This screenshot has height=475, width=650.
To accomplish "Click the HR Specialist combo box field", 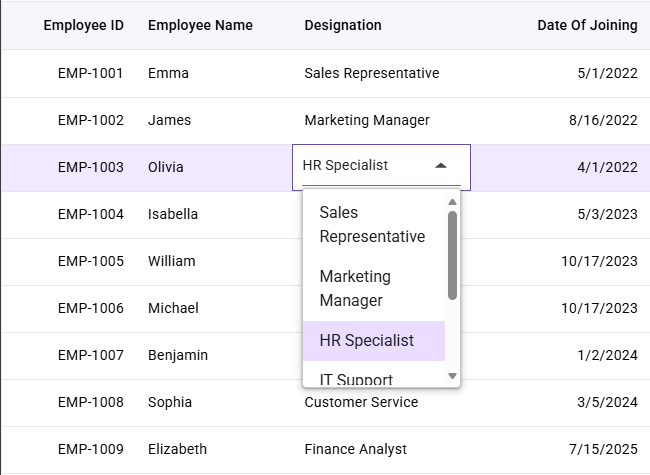I will coord(381,167).
